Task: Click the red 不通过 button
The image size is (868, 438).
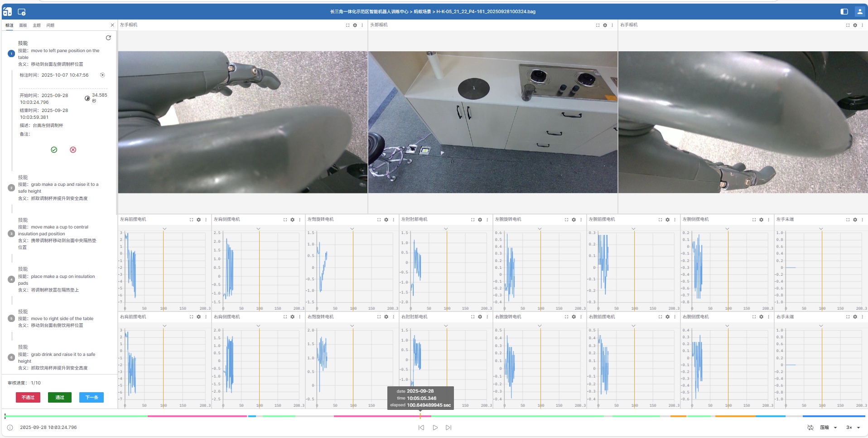Action: click(x=28, y=397)
